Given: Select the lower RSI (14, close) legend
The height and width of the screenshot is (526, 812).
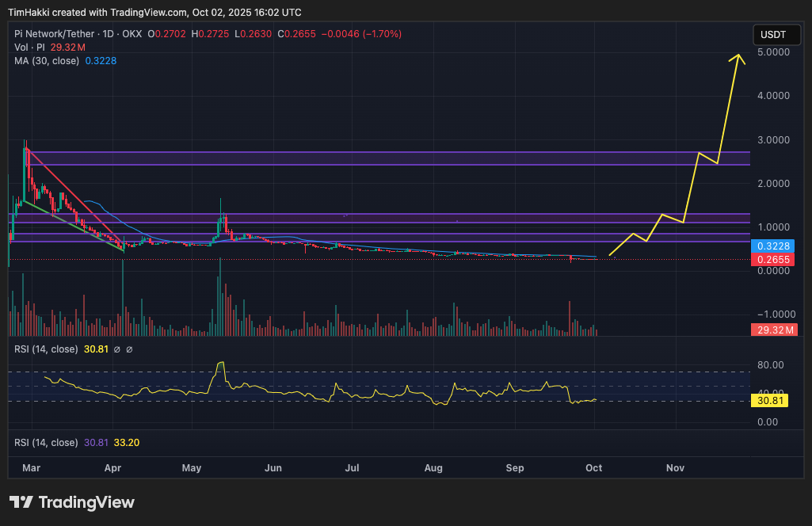Looking at the screenshot, I should [x=46, y=442].
